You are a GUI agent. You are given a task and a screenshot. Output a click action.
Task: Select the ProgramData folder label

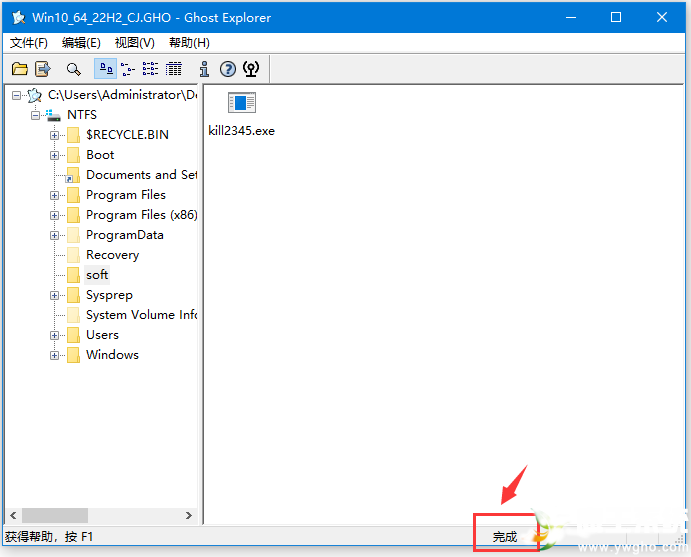point(125,235)
